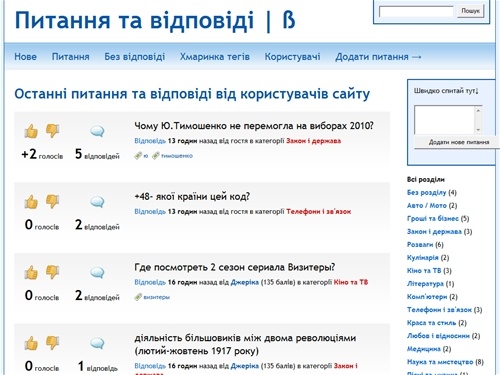
Task: Click '5 відповідей' count on Тимошенко question
Action: [97, 154]
